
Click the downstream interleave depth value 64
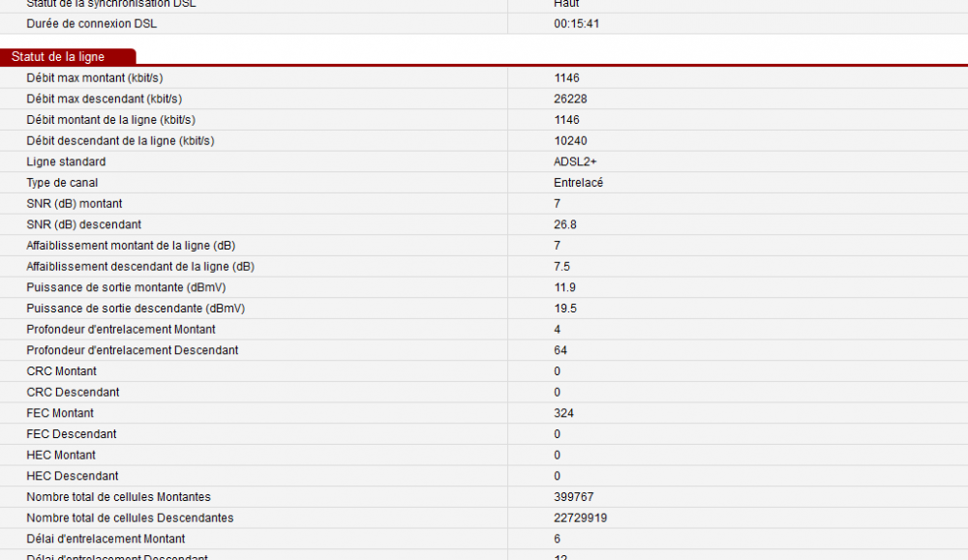tap(560, 350)
